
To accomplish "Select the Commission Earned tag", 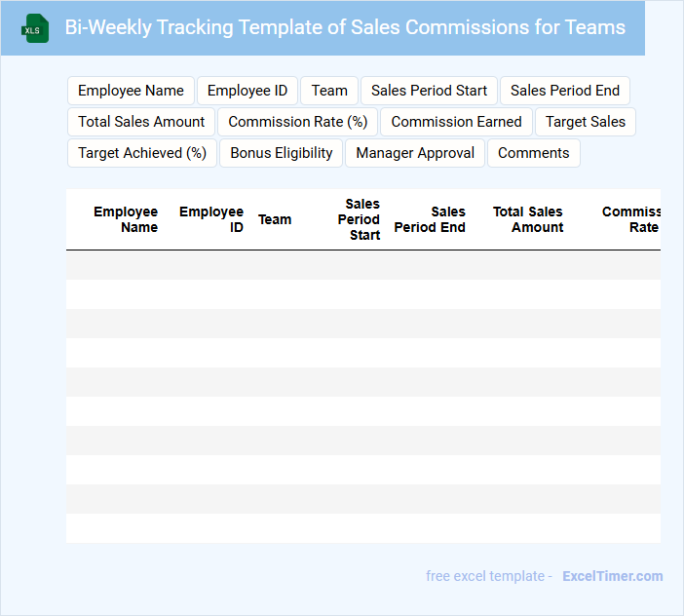I will coord(456,122).
